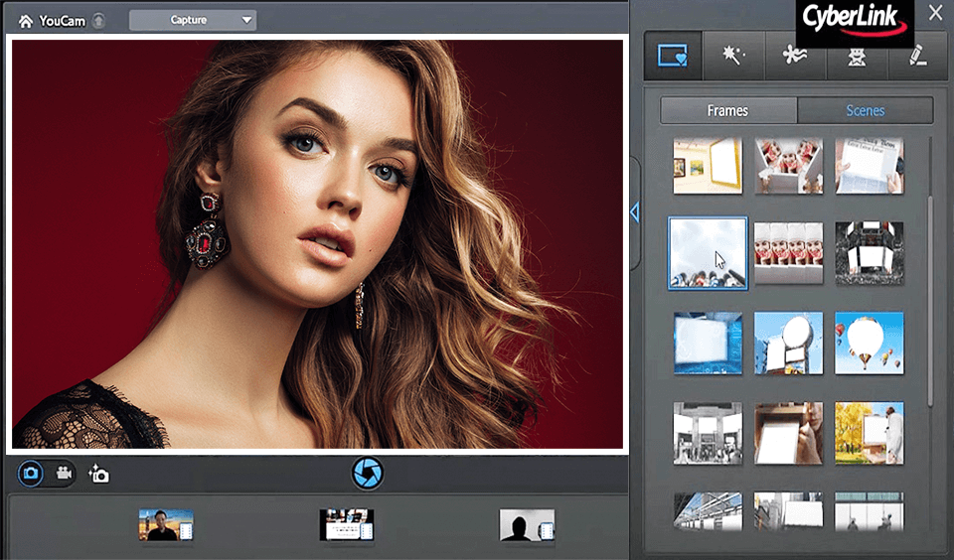Switch to the Scenes tab

866,110
